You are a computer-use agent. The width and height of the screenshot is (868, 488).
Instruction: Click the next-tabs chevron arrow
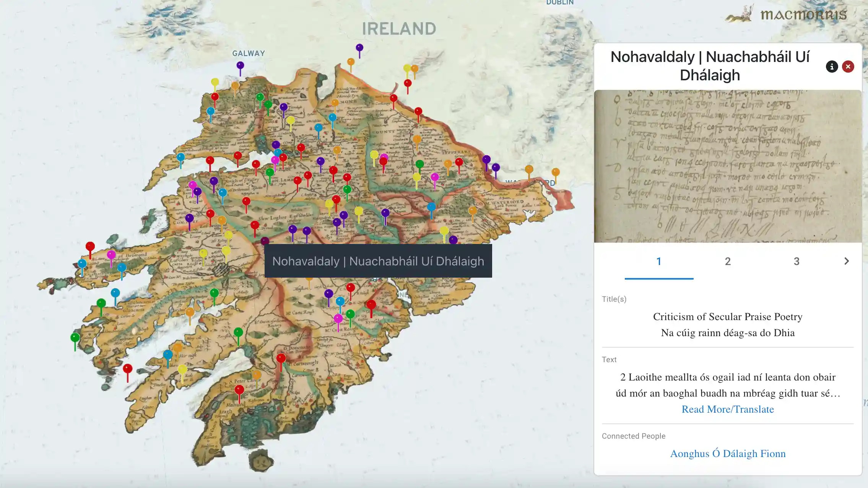(x=846, y=261)
